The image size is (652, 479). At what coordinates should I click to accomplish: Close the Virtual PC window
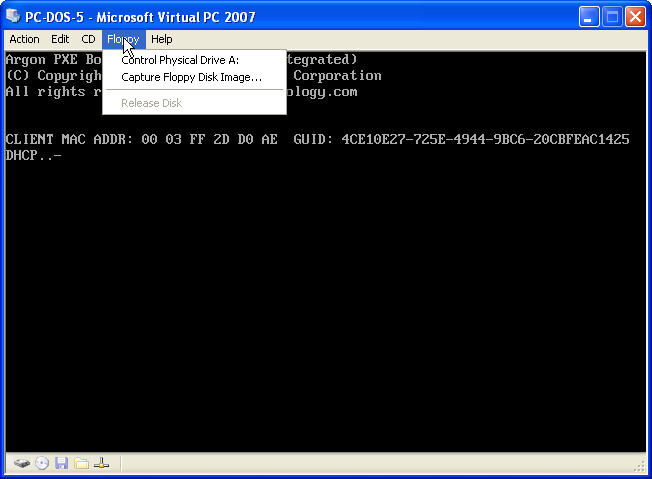click(x=635, y=17)
